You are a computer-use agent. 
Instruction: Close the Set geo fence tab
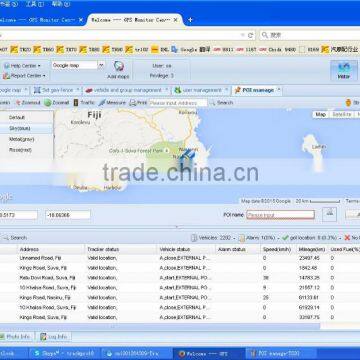click(x=78, y=90)
